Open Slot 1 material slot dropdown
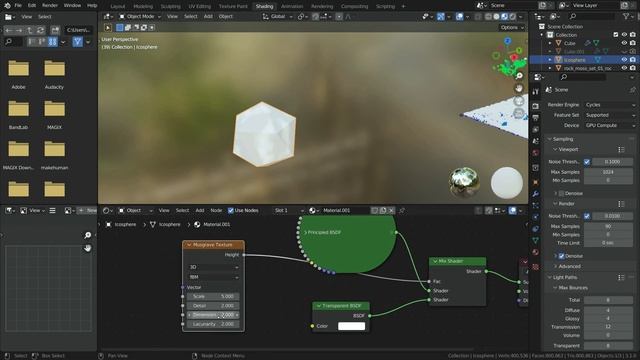This screenshot has width=640, height=360. click(x=289, y=211)
